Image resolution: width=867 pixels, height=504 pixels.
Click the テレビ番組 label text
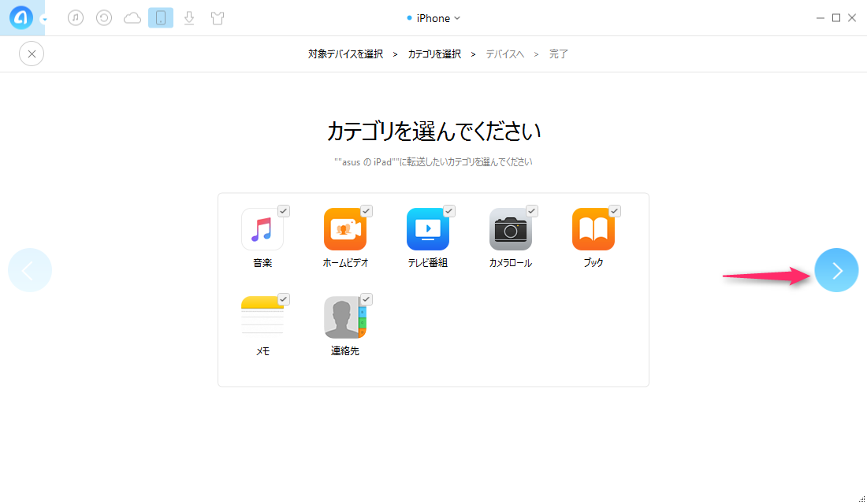tap(428, 263)
